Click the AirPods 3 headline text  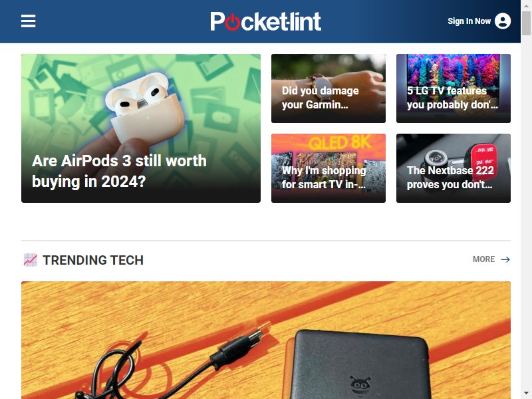pos(119,171)
